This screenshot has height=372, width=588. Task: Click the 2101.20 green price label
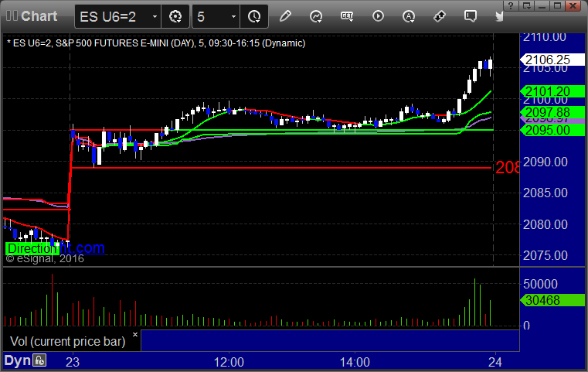click(x=552, y=91)
